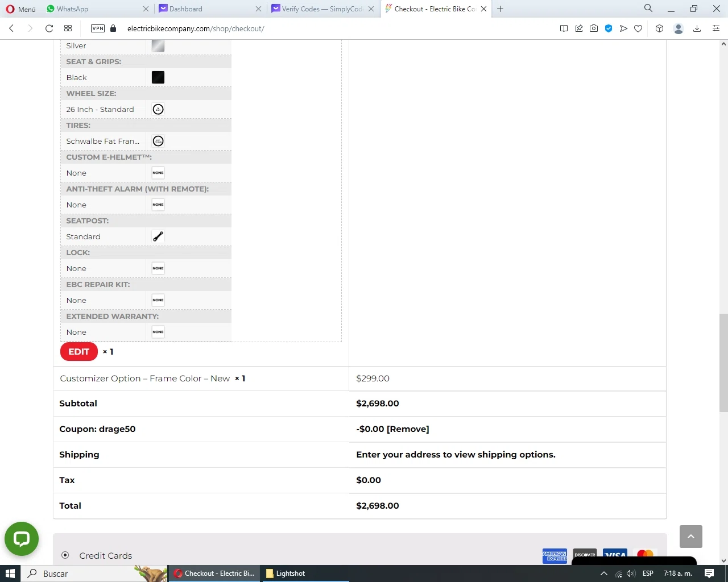
Task: Open the ad blocker shield icon
Action: coord(609,28)
